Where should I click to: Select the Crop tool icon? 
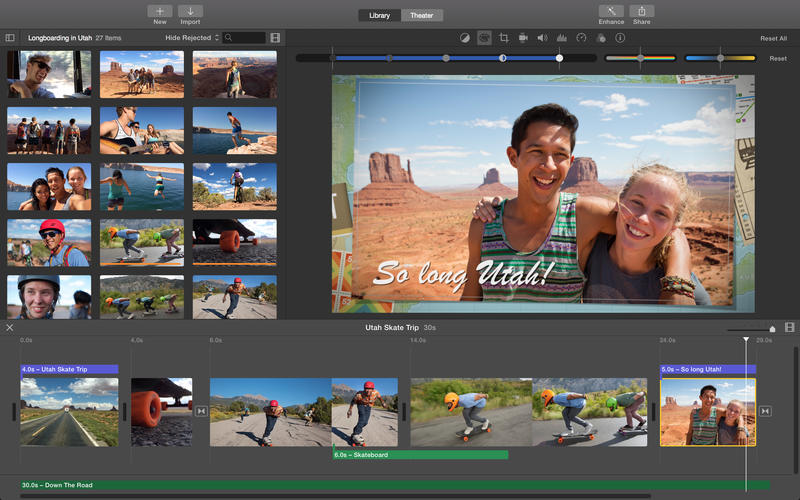504,38
